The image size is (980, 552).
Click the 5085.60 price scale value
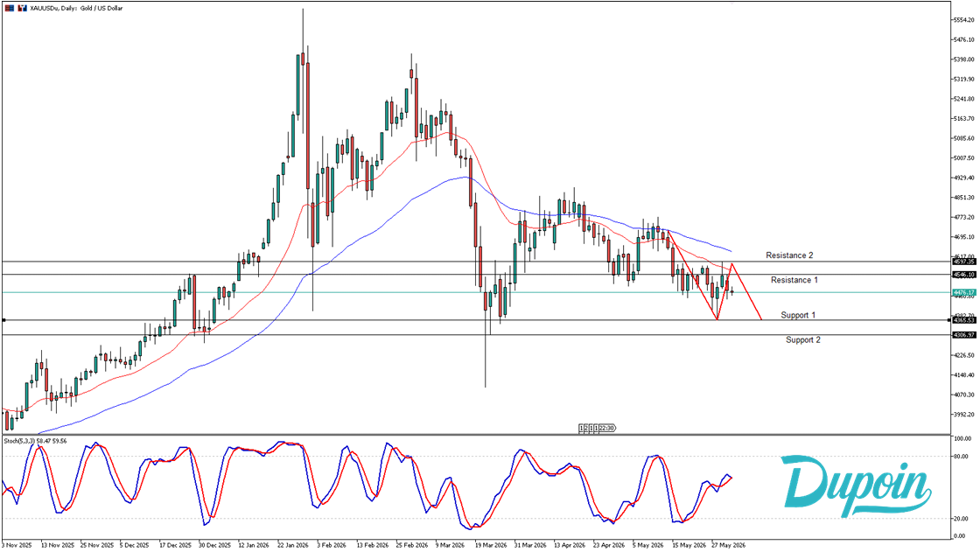[963, 138]
